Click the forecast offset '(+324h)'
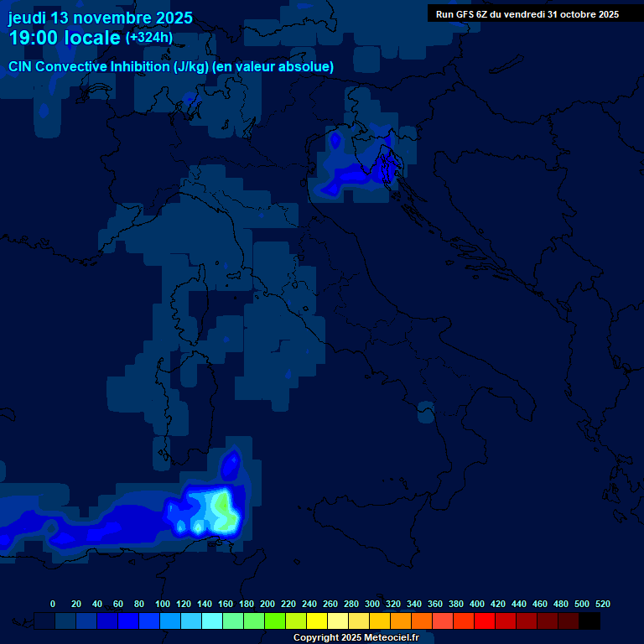The image size is (644, 644). [x=148, y=38]
